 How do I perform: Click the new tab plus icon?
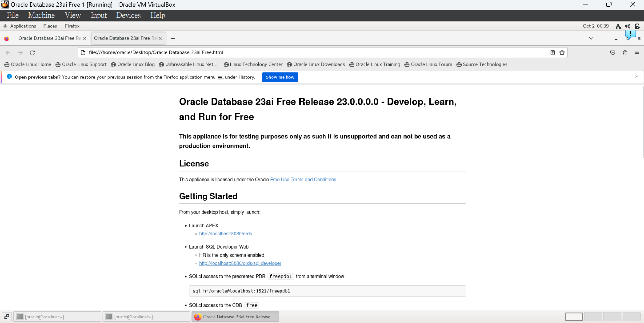point(173,38)
